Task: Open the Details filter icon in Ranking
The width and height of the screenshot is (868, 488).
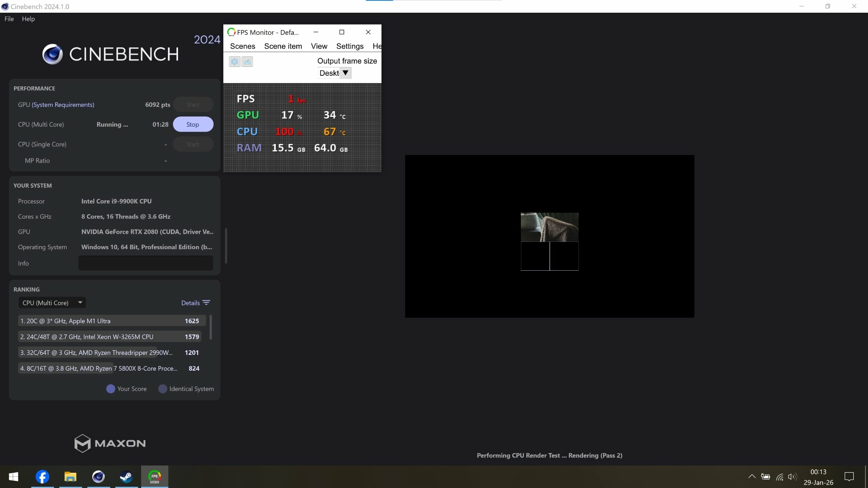Action: [206, 303]
